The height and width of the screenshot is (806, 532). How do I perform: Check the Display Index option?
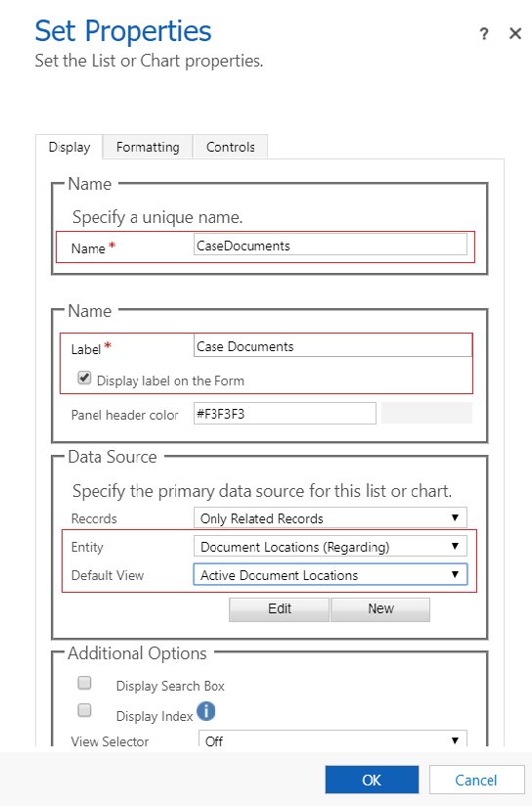(84, 710)
